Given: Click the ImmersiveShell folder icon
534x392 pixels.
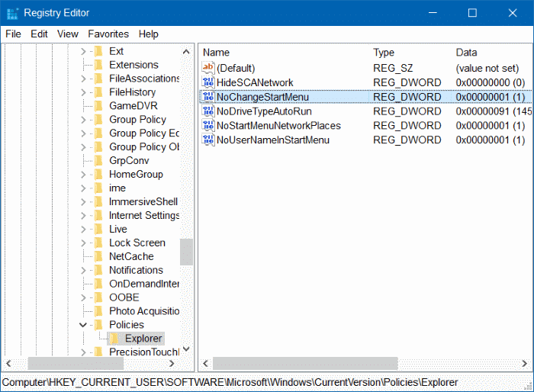Looking at the screenshot, I should (x=98, y=201).
